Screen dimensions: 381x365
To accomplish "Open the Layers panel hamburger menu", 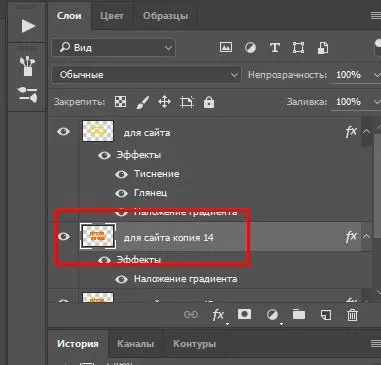I will click(x=376, y=15).
